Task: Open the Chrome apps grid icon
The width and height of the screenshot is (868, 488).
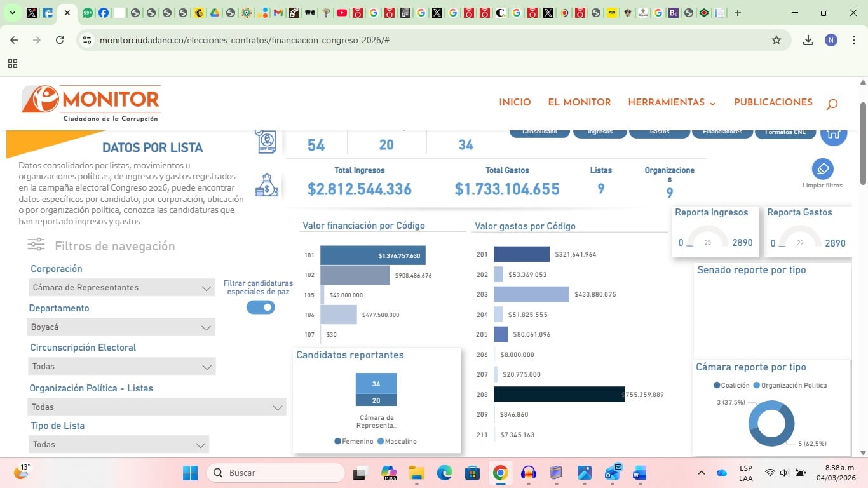Action: pyautogui.click(x=13, y=64)
